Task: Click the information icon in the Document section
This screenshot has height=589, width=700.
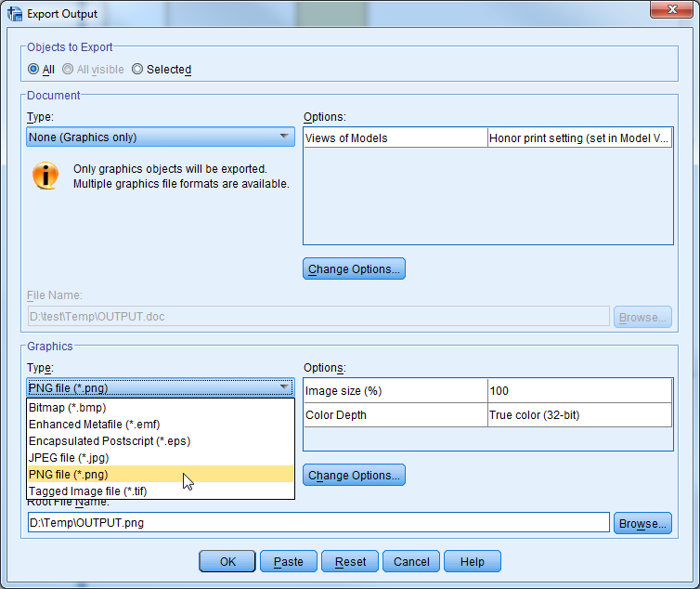Action: point(45,176)
